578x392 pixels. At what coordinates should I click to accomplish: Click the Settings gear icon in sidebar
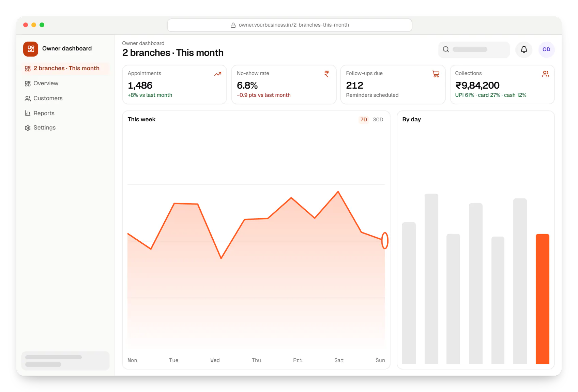point(28,128)
